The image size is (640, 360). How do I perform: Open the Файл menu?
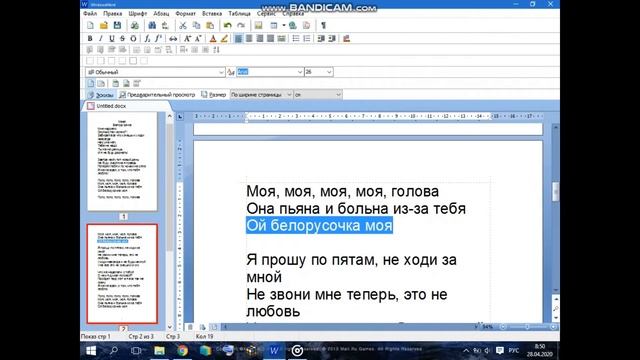(x=90, y=13)
